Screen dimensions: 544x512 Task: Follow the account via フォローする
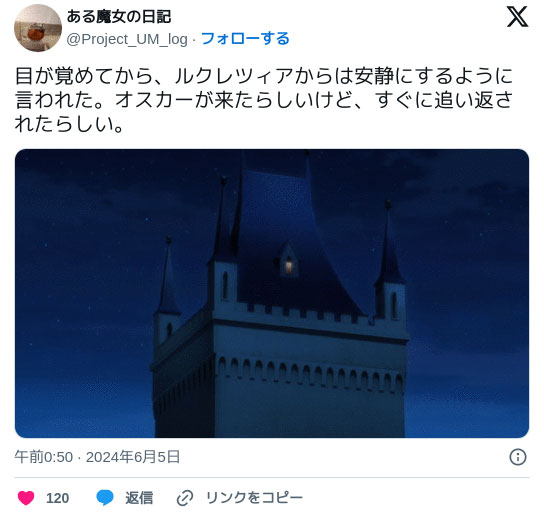(x=245, y=39)
